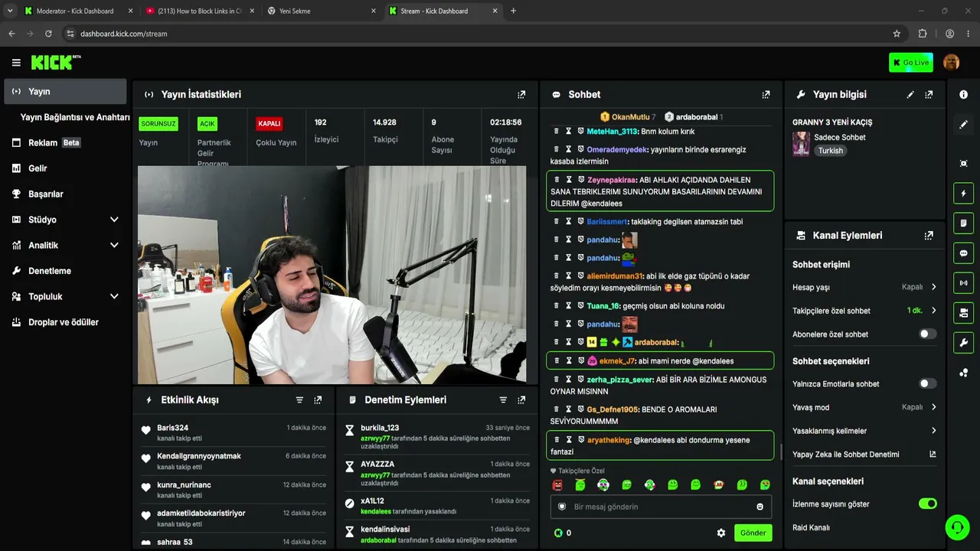Bookmark this page with the star icon
Viewport: 980px width, 551px height.
(x=897, y=34)
